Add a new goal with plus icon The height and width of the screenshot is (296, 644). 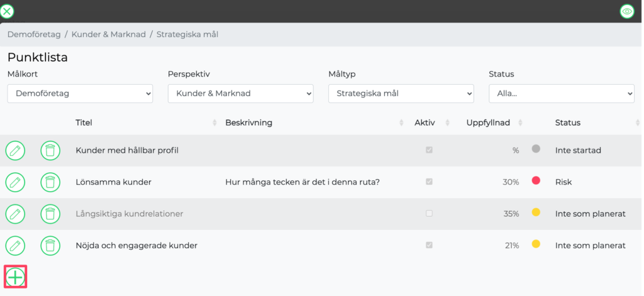pyautogui.click(x=15, y=278)
